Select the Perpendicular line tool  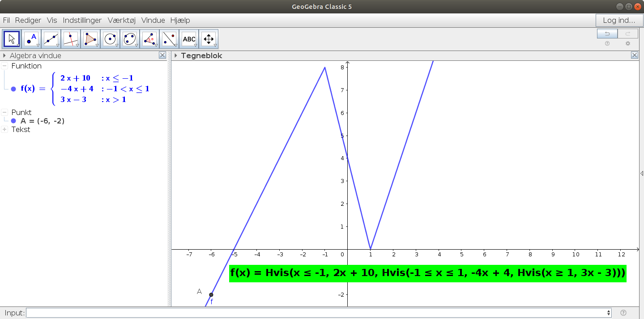(x=71, y=39)
